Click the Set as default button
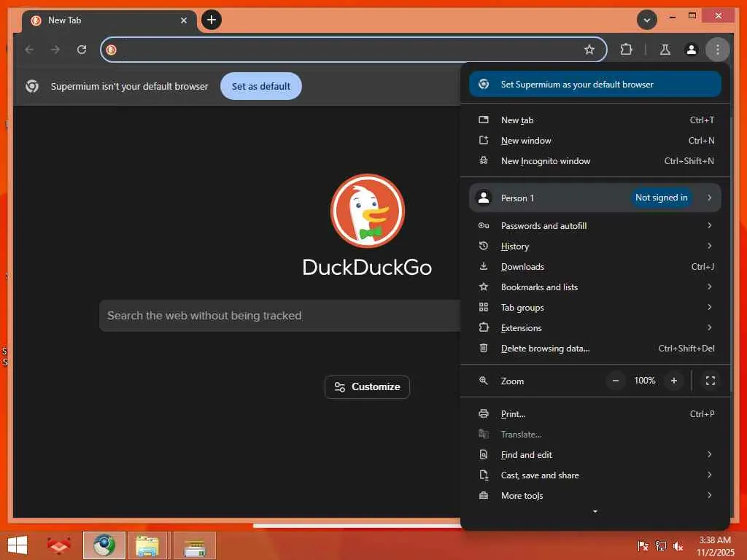The image size is (747, 560). click(261, 86)
